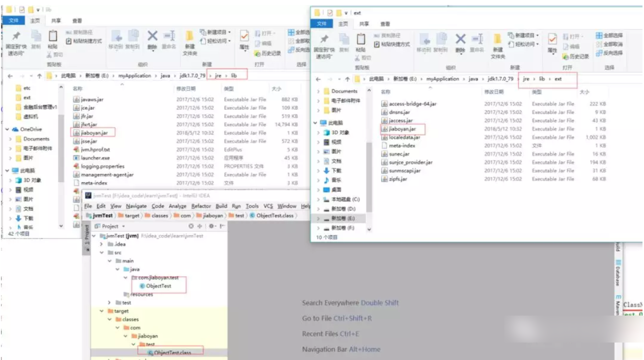The image size is (644, 360).
Task: Click 修改日期 column header in lib window
Action: (186, 88)
